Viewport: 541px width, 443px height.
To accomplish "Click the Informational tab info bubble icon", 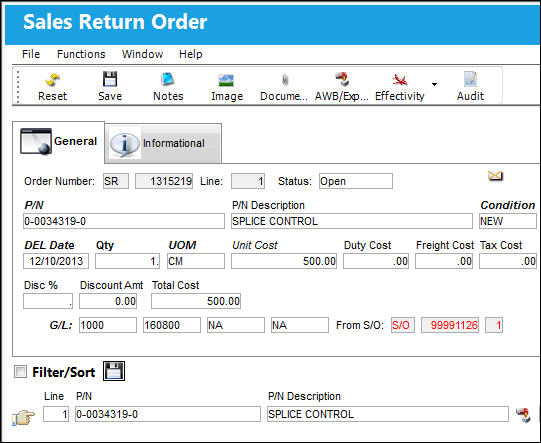I will point(125,144).
